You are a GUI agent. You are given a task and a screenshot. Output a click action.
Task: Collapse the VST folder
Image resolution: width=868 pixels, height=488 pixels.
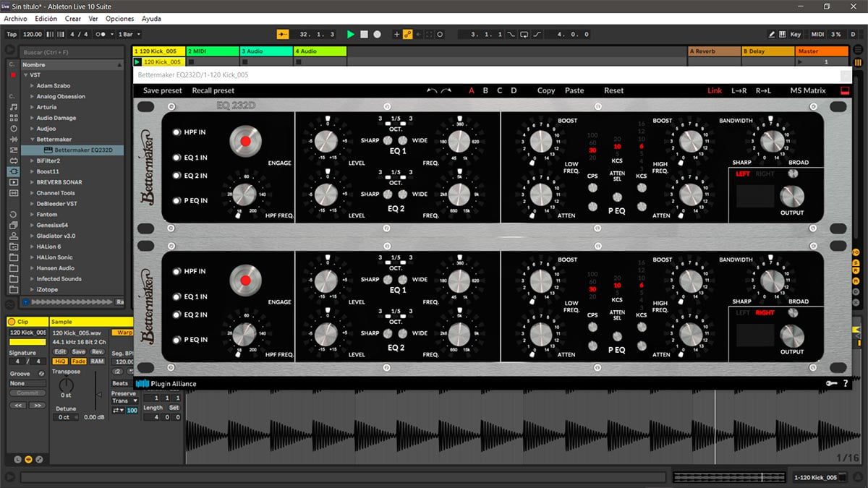[x=25, y=75]
